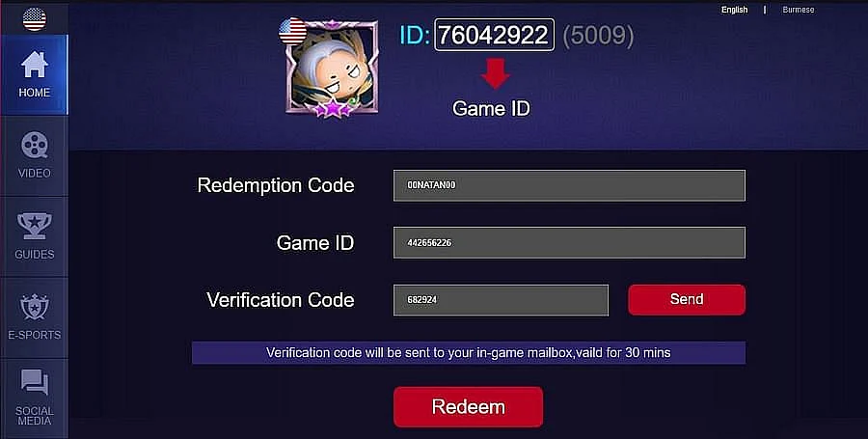Open the Home section house icon
868x439 pixels.
click(35, 65)
